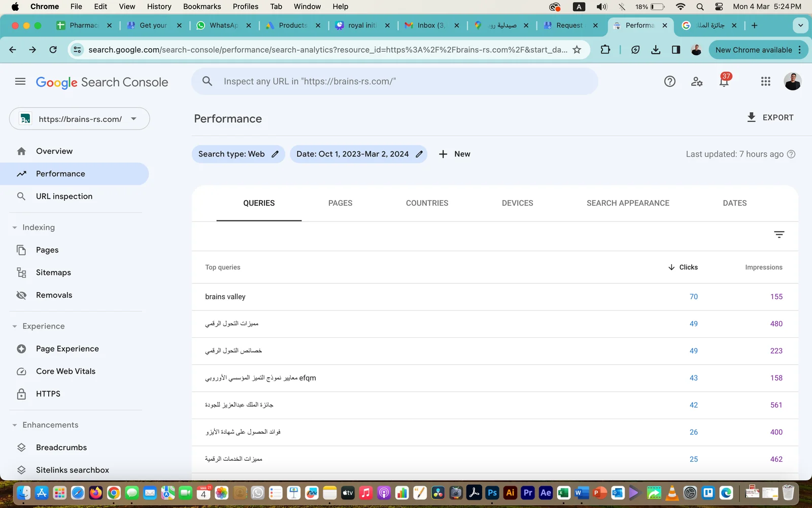Collapse the Enhancements section
The image size is (812, 508).
click(15, 425)
